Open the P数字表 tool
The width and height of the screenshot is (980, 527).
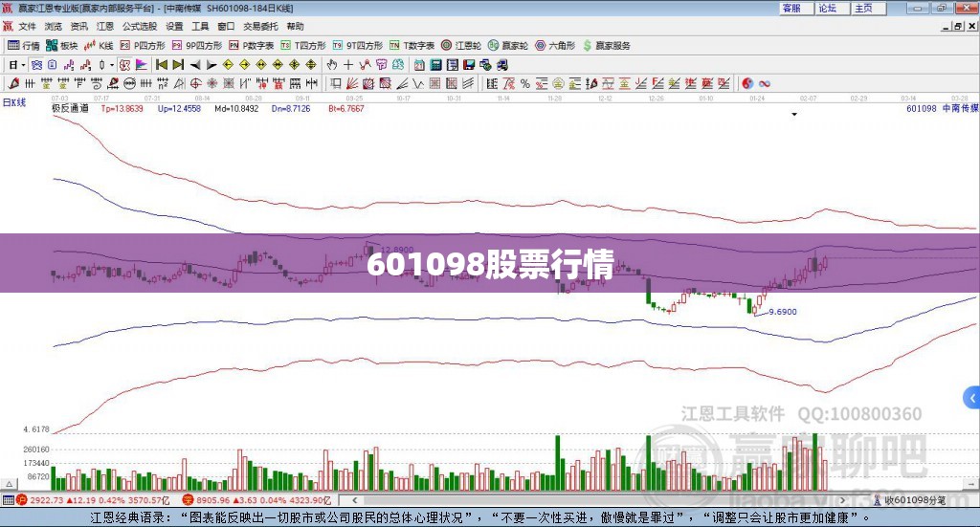tap(252, 46)
